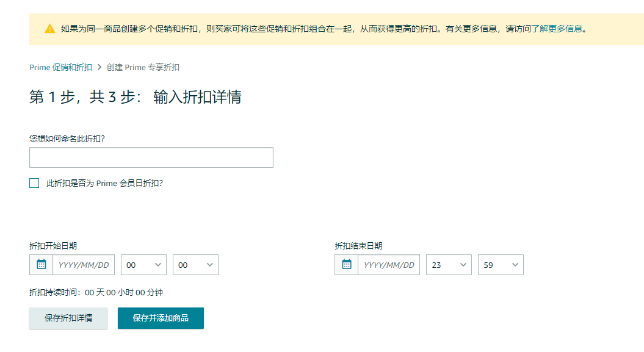Click the start date YYYY/MM/DD field
The image size is (644, 352).
pos(84,265)
